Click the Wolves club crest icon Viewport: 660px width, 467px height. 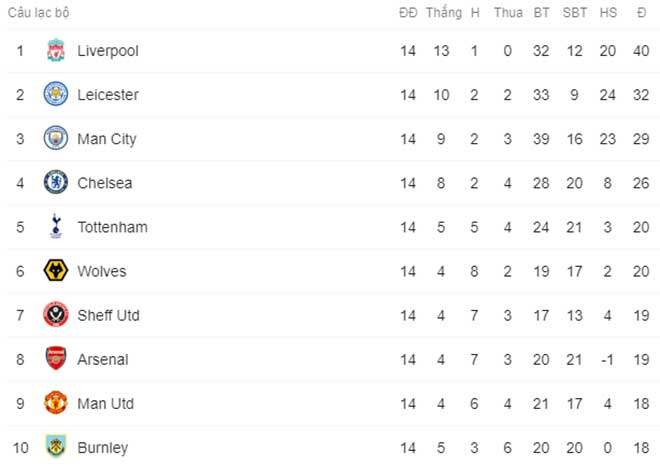(x=55, y=271)
